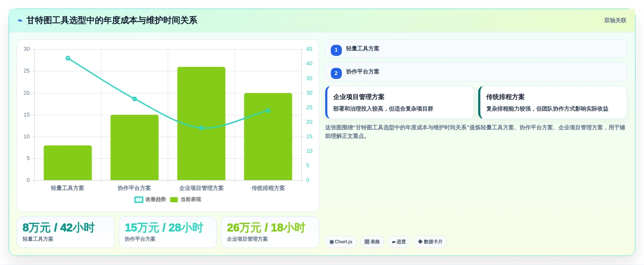Screen dimensions: 644x265
Task: Click the left axis value 15
Action: coord(26,115)
